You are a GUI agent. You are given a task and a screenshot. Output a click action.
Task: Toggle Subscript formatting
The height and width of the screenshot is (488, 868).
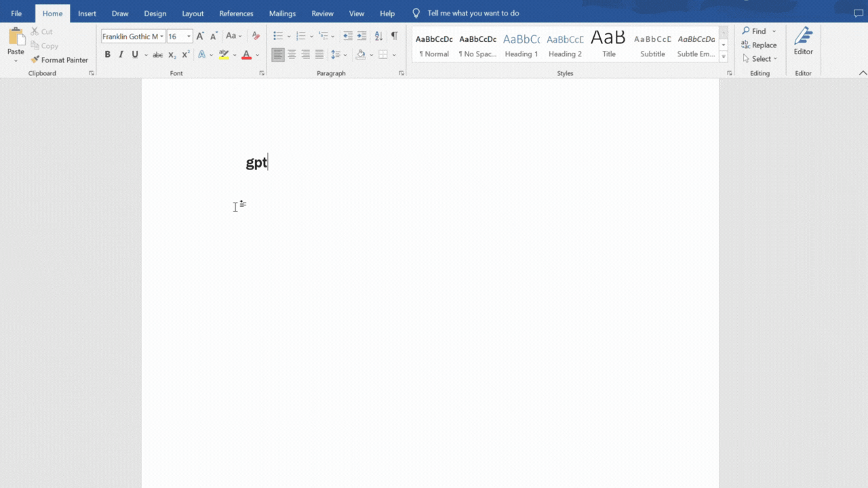[x=172, y=55]
